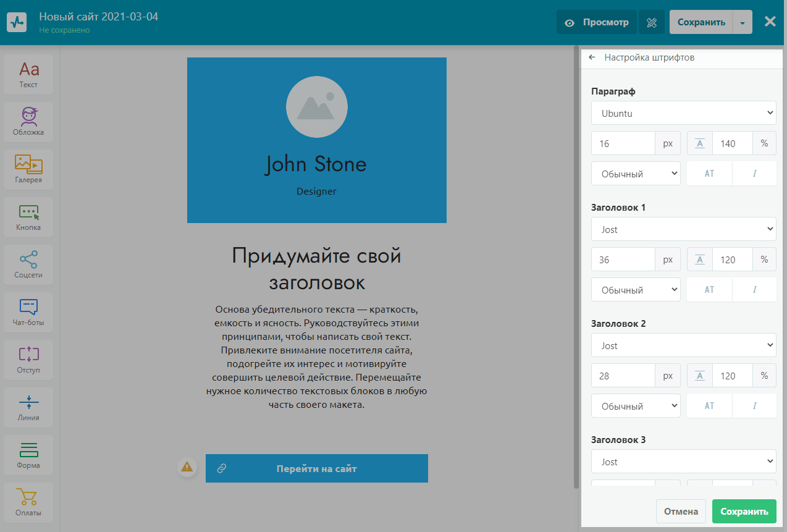Click the warning icon beside link button
Image resolution: width=787 pixels, height=532 pixels.
(187, 467)
